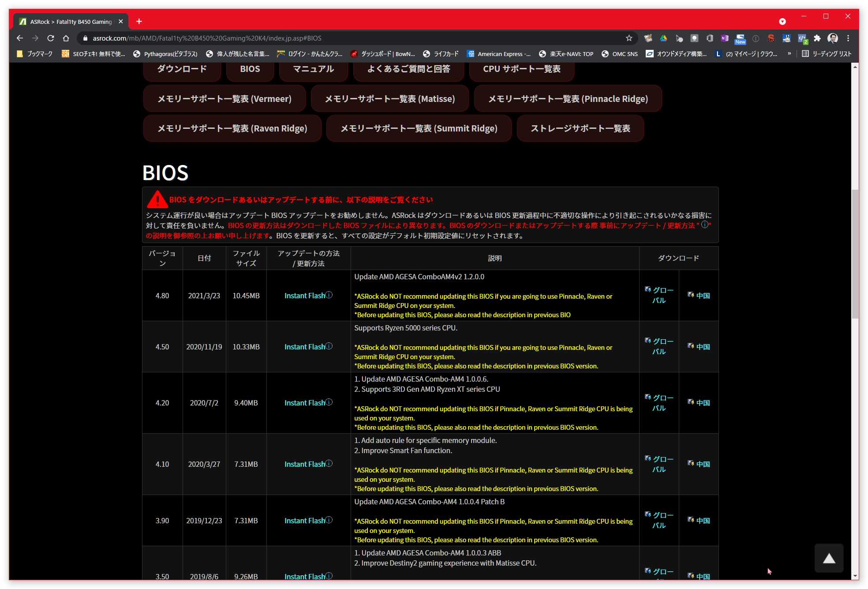The image size is (868, 589).
Task: Expand the hidden bookmarks overflow chevron
Action: point(789,53)
